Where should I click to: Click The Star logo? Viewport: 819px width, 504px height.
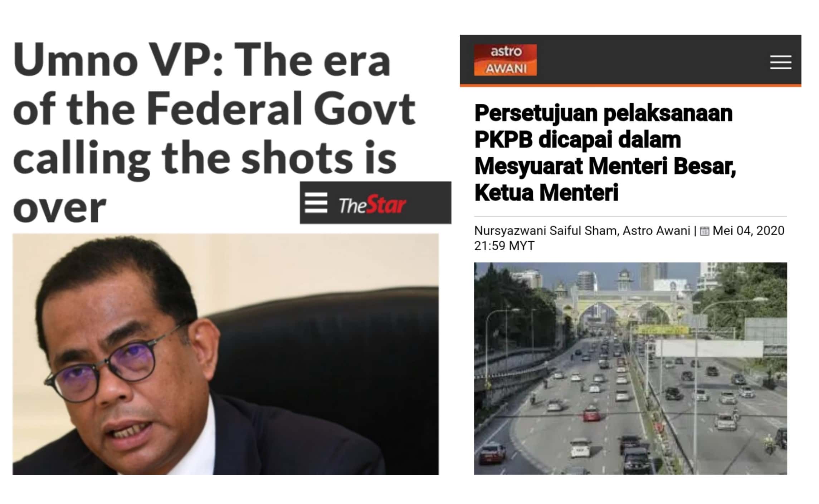point(372,205)
